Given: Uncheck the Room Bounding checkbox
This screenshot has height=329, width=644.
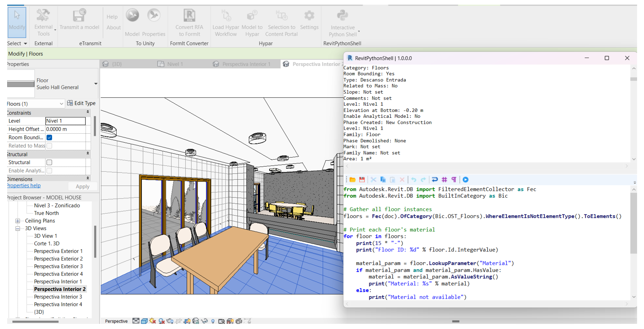Looking at the screenshot, I should pos(49,138).
